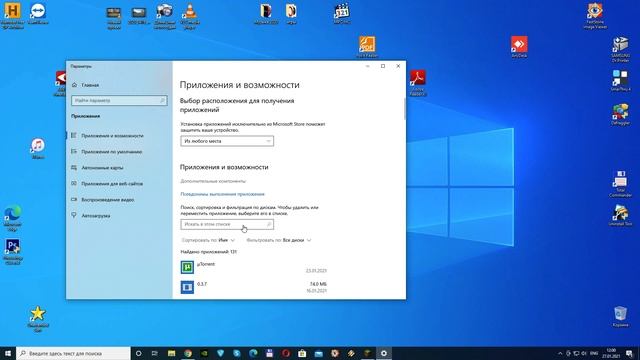Screen dimensions: 640x360
Task: Open the notification center icon
Action: (x=630, y=353)
